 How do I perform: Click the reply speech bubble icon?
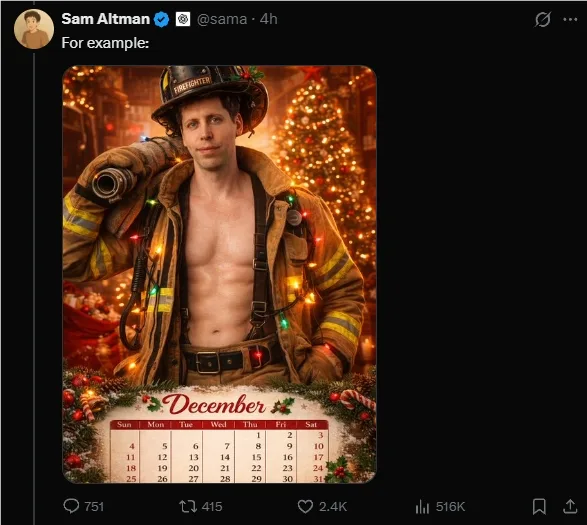(x=71, y=506)
